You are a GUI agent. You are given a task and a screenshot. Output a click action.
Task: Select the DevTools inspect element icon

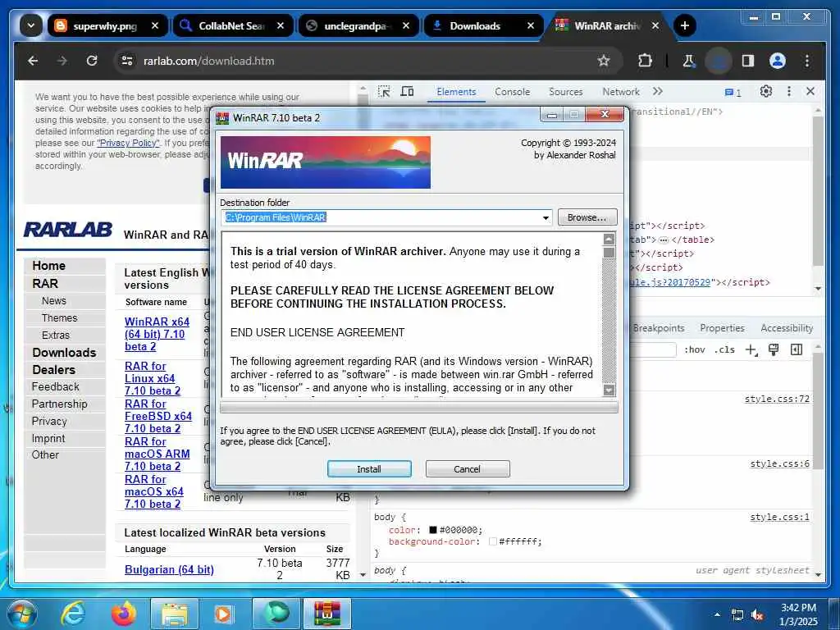tap(384, 92)
